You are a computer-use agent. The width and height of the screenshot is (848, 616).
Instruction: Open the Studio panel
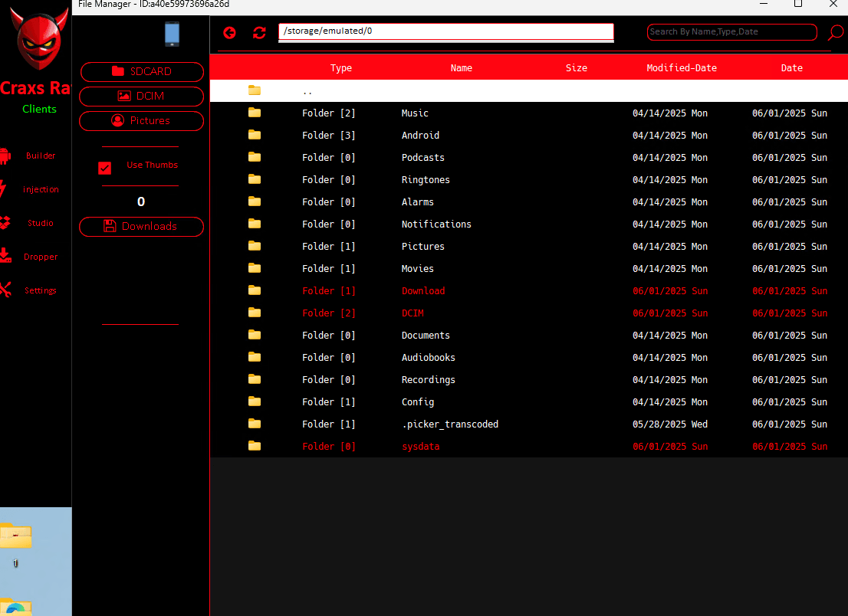[40, 223]
